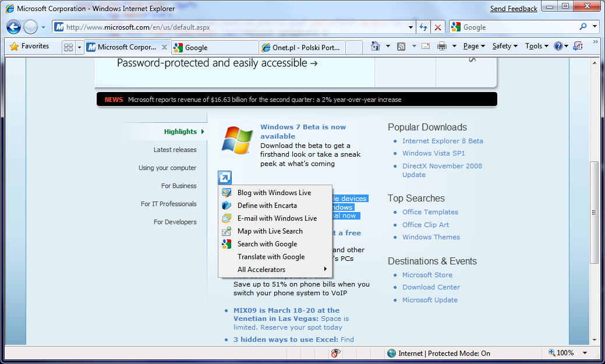
Task: Click the 100% zoom level button
Action: (x=561, y=353)
